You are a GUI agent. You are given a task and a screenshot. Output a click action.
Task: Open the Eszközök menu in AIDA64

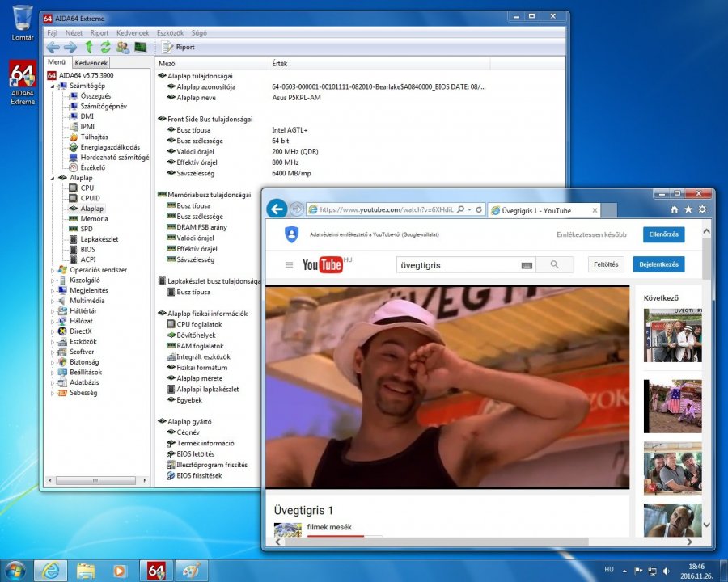point(171,33)
